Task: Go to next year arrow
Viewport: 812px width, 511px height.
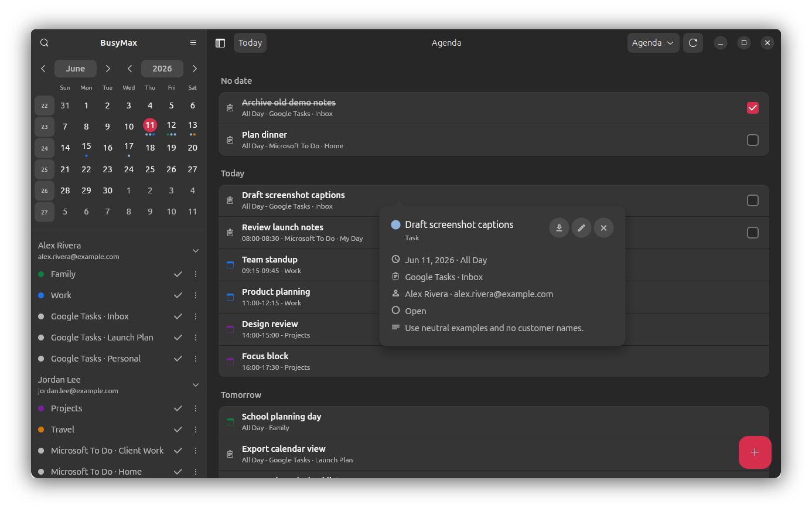Action: [x=195, y=69]
